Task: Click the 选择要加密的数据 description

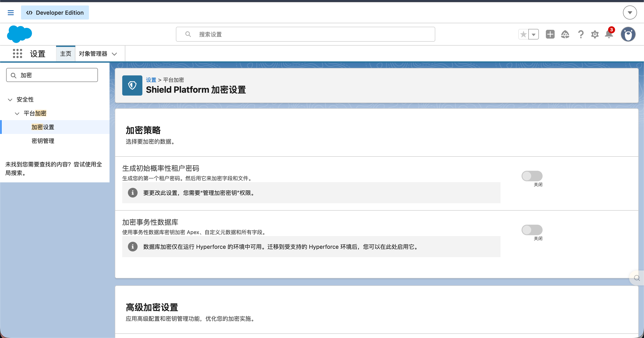Action: point(150,142)
